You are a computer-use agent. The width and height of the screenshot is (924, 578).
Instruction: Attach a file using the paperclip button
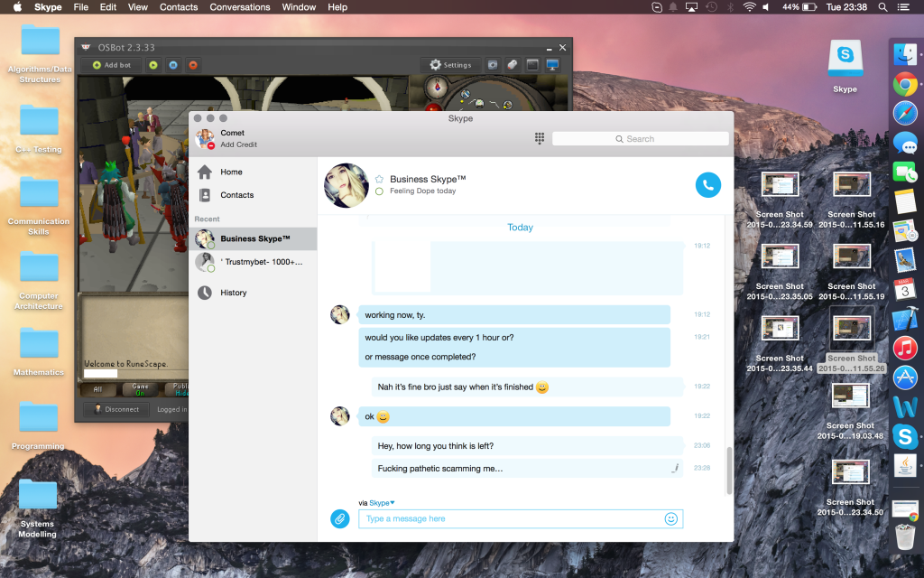[340, 519]
